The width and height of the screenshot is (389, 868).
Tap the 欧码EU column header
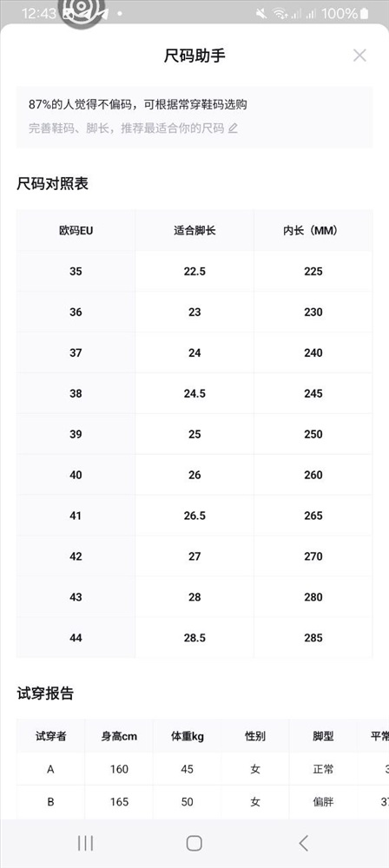tap(76, 231)
